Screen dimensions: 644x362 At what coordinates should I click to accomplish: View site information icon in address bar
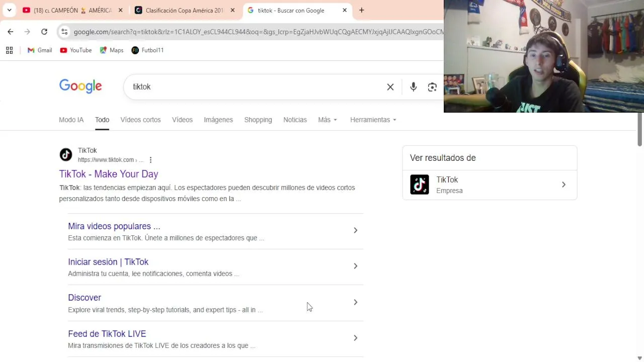coord(64,32)
